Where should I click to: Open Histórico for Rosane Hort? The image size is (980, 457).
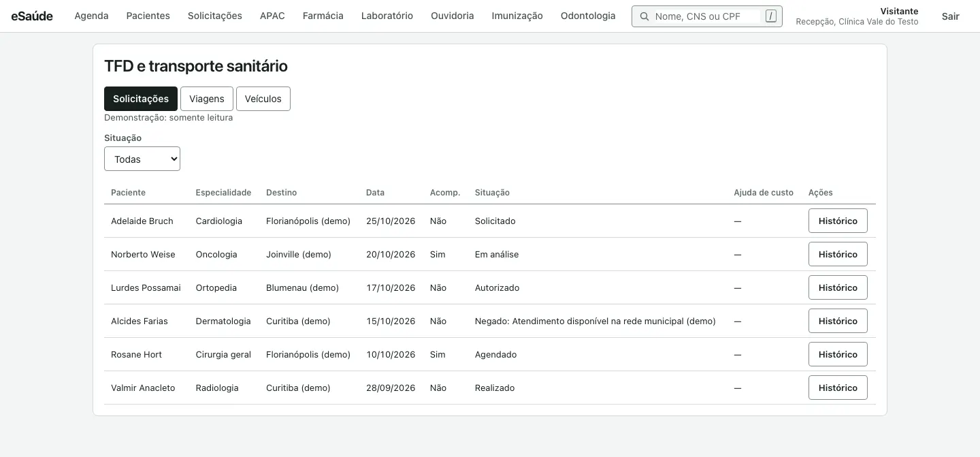838,354
